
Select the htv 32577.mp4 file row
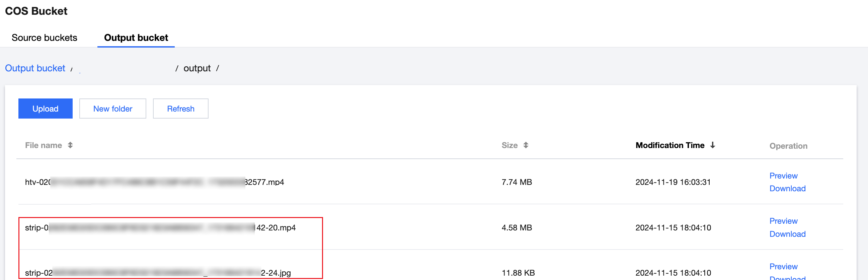(154, 182)
